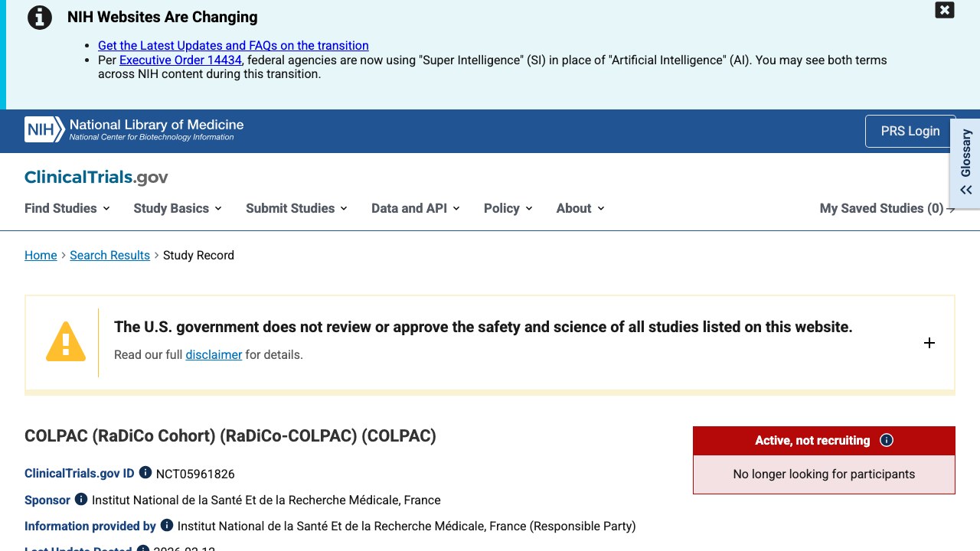Click the PRS Login button

(910, 131)
